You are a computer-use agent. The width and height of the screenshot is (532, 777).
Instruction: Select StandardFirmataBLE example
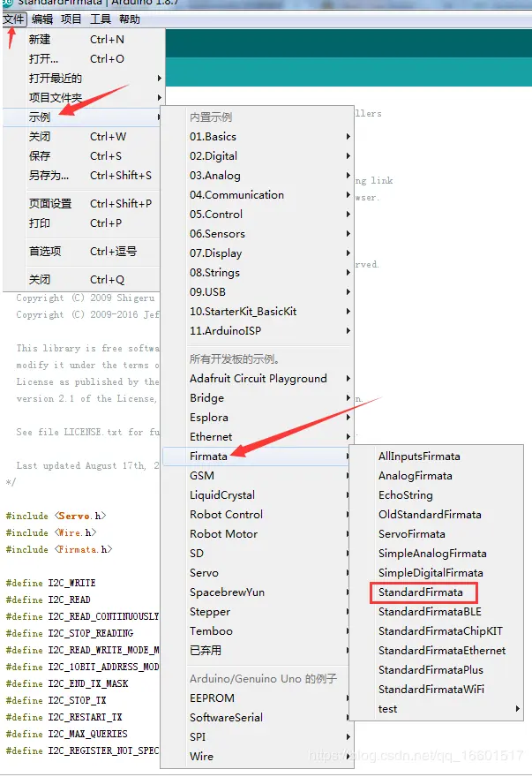tap(437, 612)
